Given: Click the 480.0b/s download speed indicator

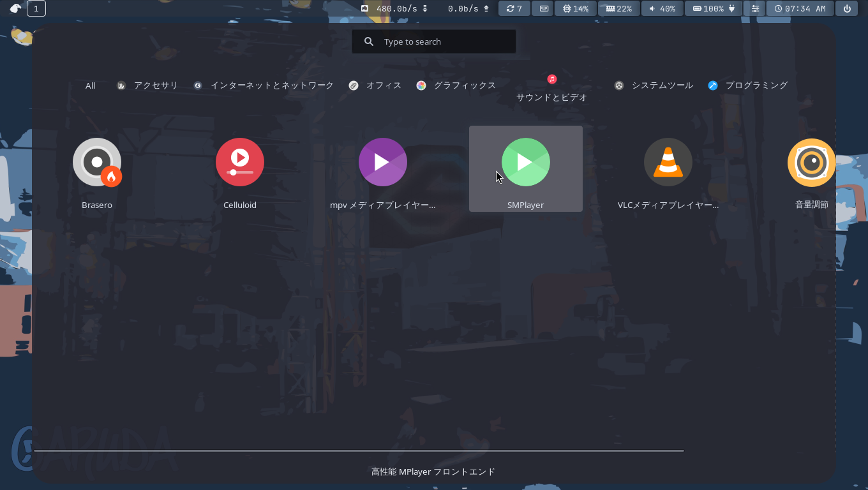Looking at the screenshot, I should (394, 8).
